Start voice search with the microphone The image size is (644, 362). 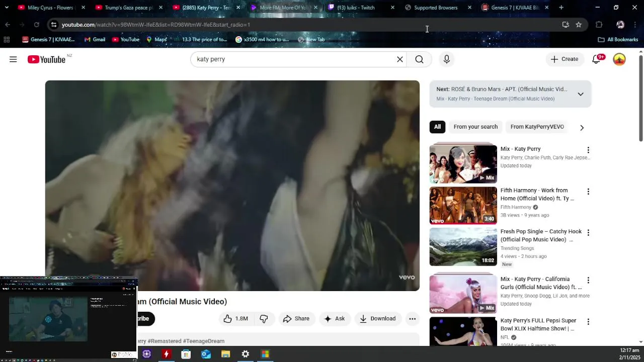pos(447,59)
